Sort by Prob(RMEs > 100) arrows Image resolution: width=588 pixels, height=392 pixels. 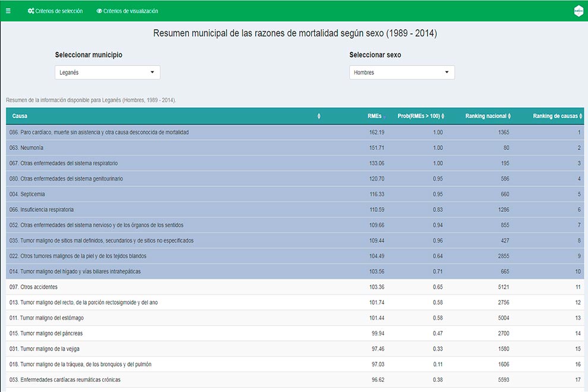tap(442, 116)
